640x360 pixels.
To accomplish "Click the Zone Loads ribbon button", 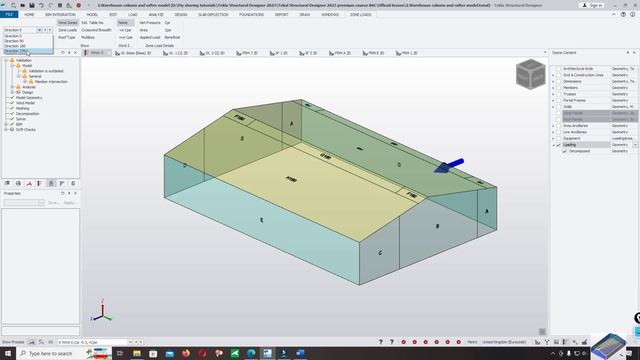I will pyautogui.click(x=67, y=30).
